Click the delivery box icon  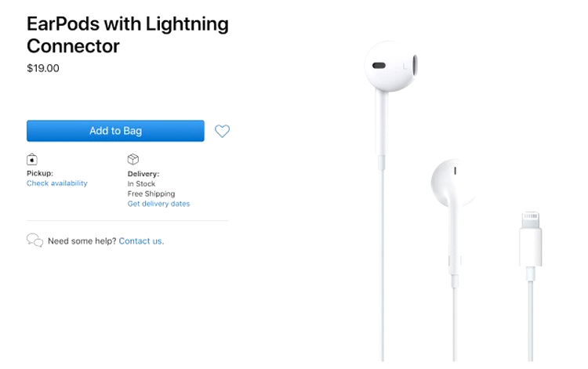click(133, 159)
